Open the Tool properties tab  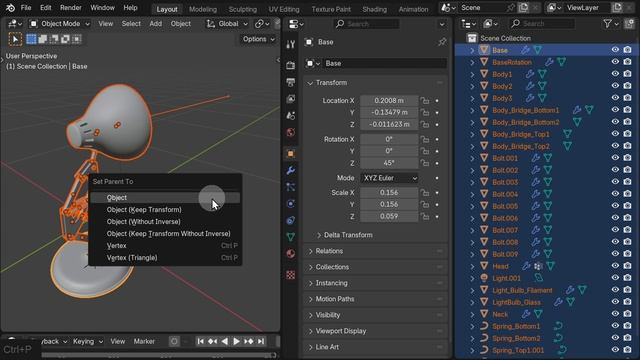point(291,44)
